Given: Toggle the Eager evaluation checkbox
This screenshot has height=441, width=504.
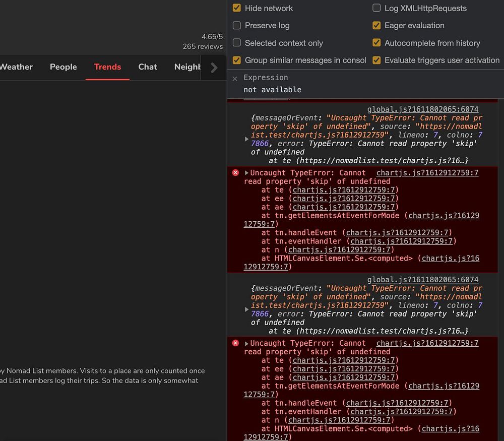Looking at the screenshot, I should point(376,25).
